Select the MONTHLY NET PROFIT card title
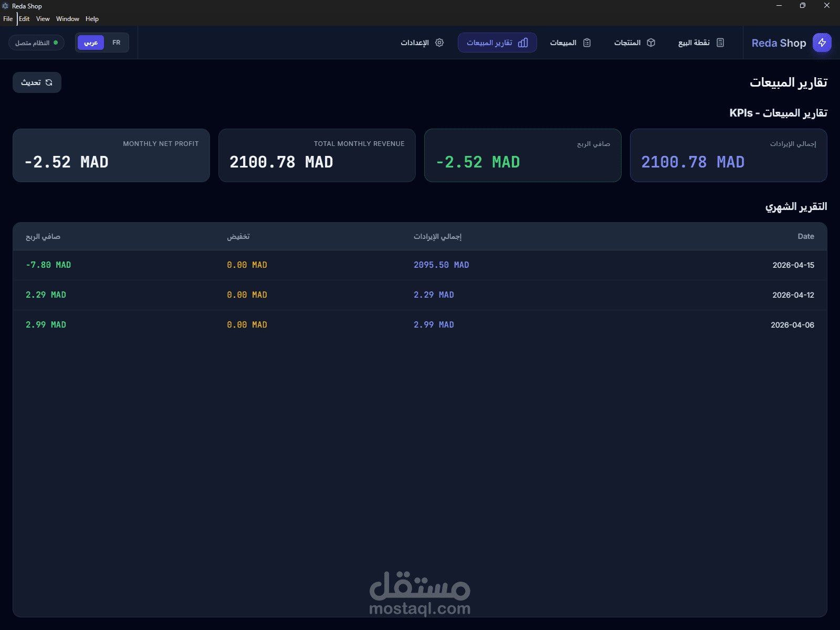 [161, 144]
